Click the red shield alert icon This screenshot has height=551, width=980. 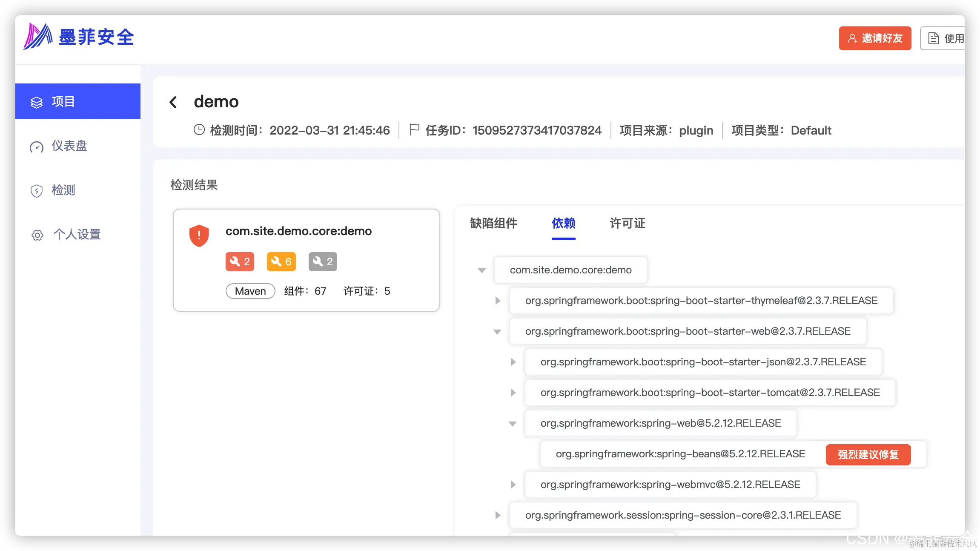199,235
